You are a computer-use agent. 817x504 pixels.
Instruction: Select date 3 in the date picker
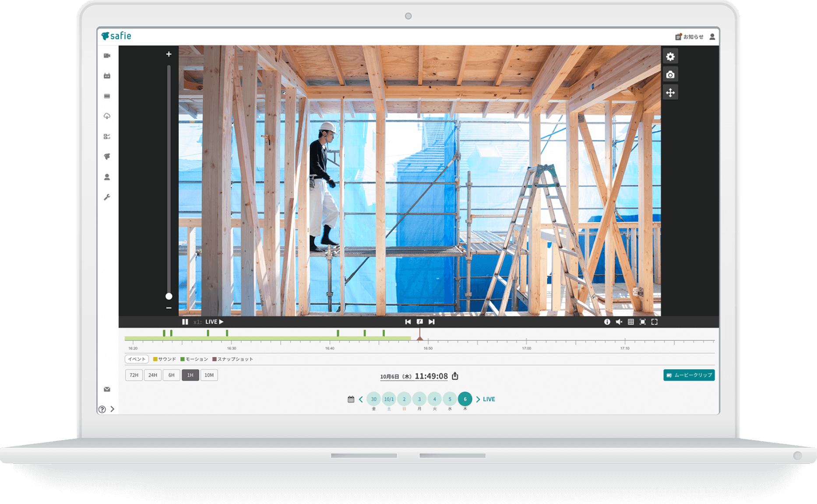point(419,399)
